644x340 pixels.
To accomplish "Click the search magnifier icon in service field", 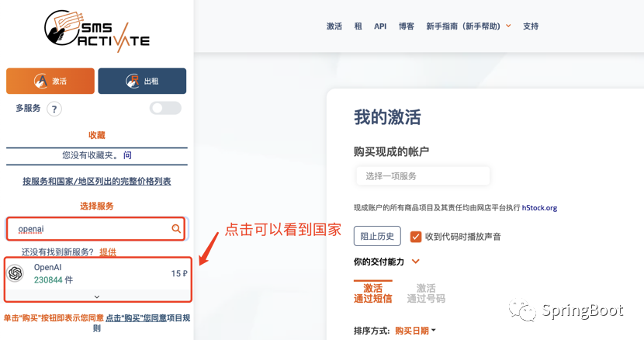I will pyautogui.click(x=176, y=228).
